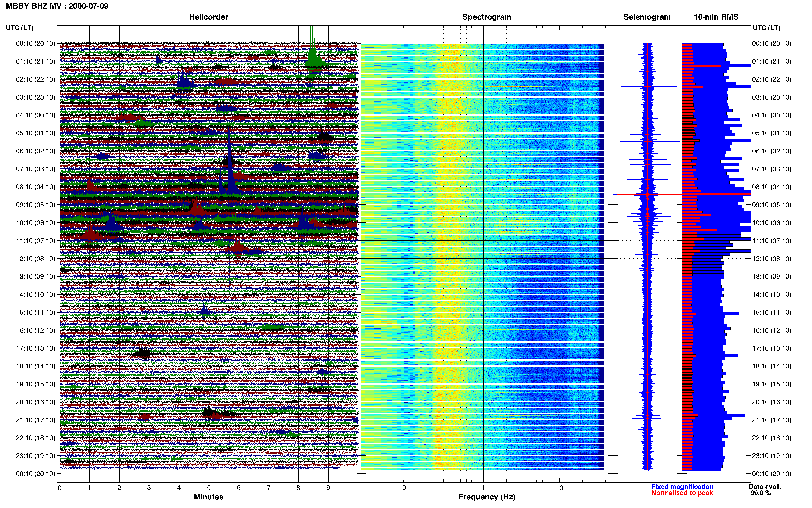Select the 'Helicorder' panel heading
This screenshot has height=508, width=812.
tap(209, 17)
